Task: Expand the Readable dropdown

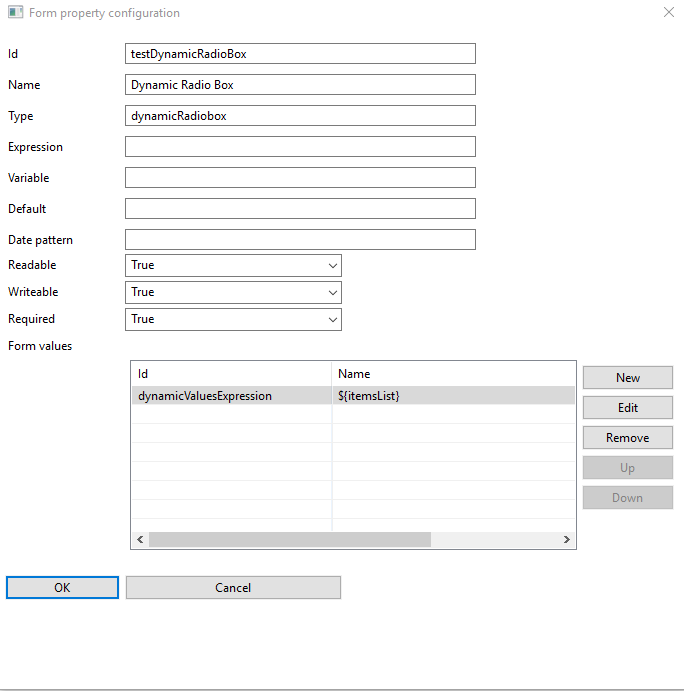Action: pyautogui.click(x=233, y=265)
